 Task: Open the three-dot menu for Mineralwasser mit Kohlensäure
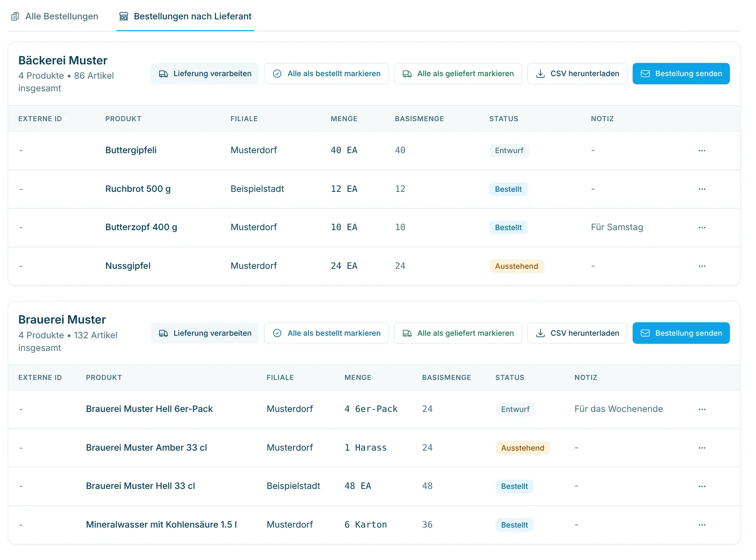702,525
